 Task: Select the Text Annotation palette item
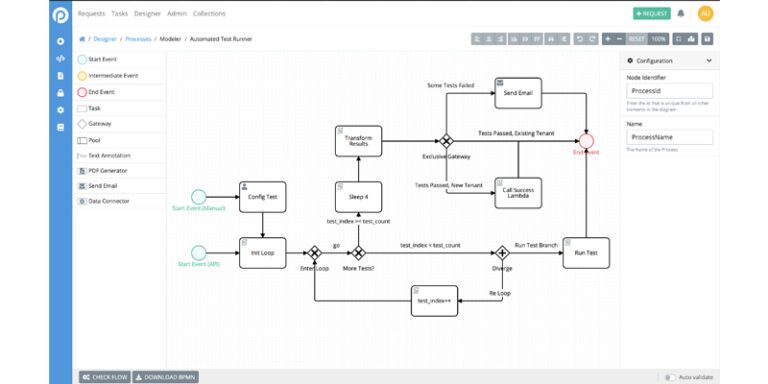click(x=119, y=155)
